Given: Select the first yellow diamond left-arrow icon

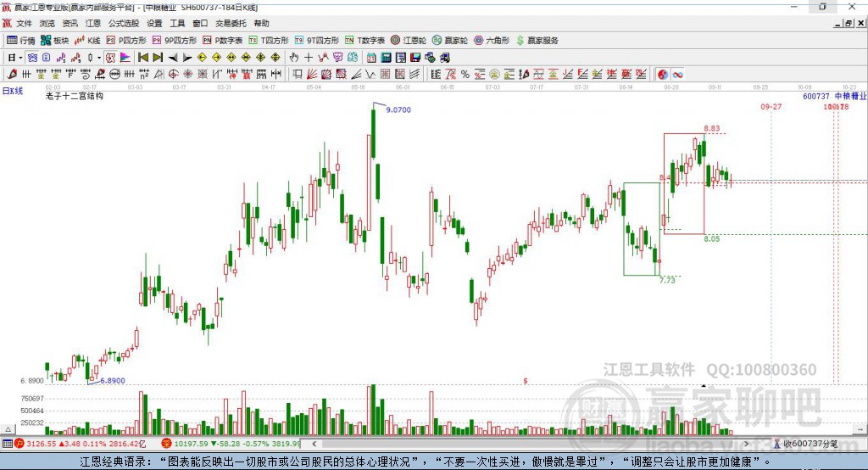Looking at the screenshot, I should click(x=202, y=57).
